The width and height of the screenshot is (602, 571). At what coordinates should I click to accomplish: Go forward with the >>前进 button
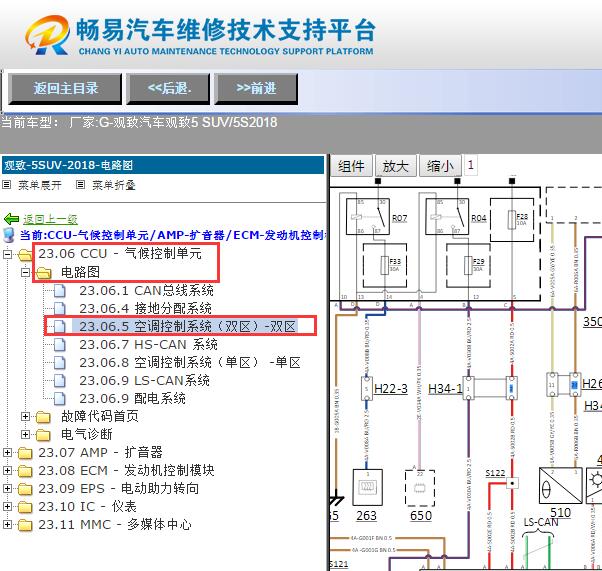256,89
